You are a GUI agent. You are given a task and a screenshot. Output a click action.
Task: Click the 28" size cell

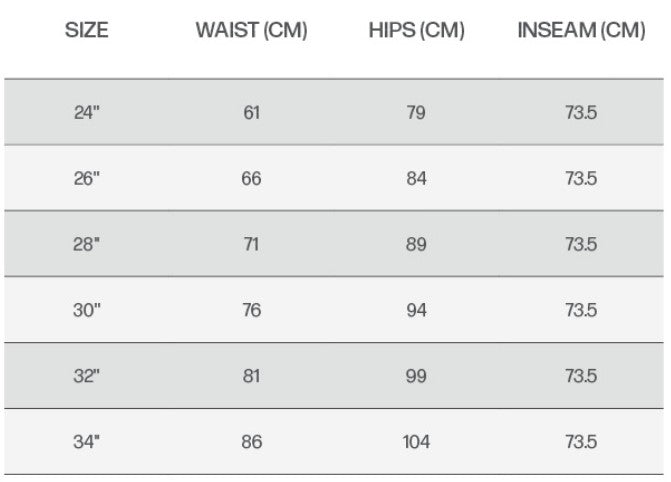pyautogui.click(x=86, y=244)
